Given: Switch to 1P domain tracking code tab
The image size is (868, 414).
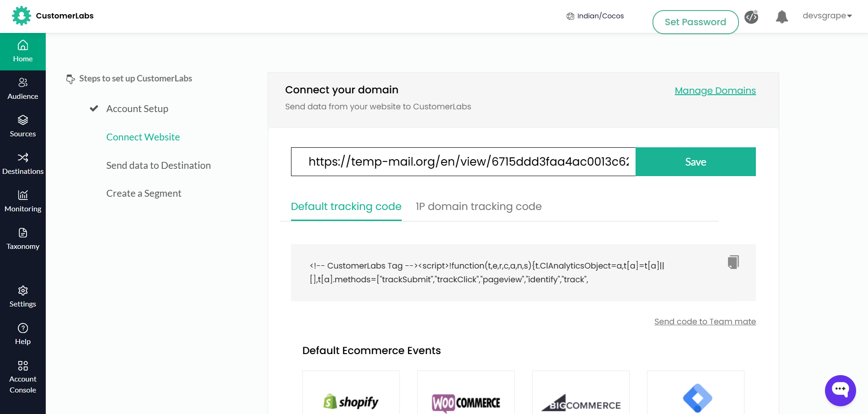Looking at the screenshot, I should click(x=478, y=207).
